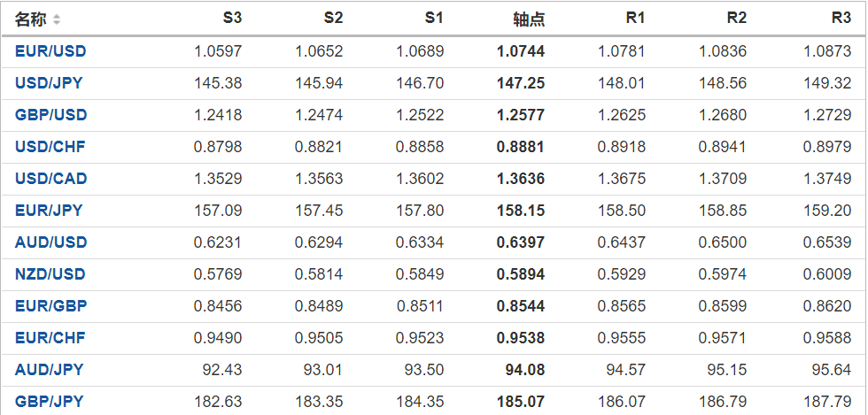
Task: Click the 名称 column header
Action: (31, 19)
